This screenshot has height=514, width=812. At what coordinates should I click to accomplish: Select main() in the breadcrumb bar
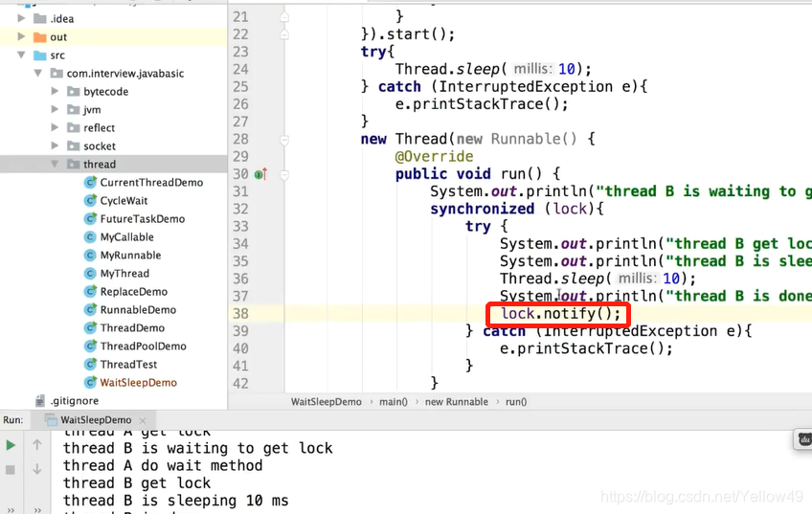tap(393, 402)
